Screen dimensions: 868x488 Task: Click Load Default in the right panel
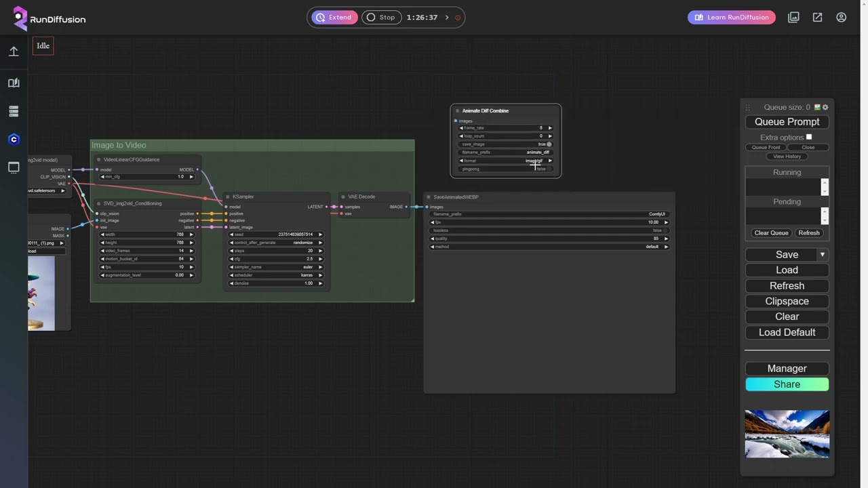click(787, 332)
